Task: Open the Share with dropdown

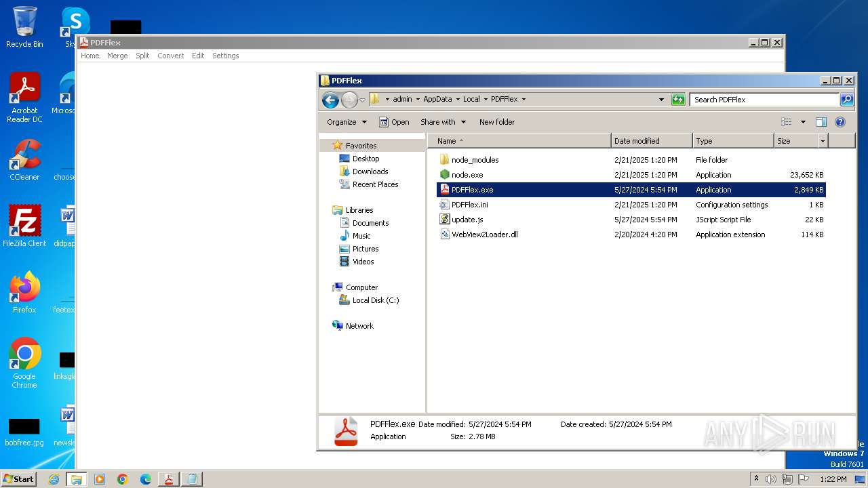Action: coord(443,122)
